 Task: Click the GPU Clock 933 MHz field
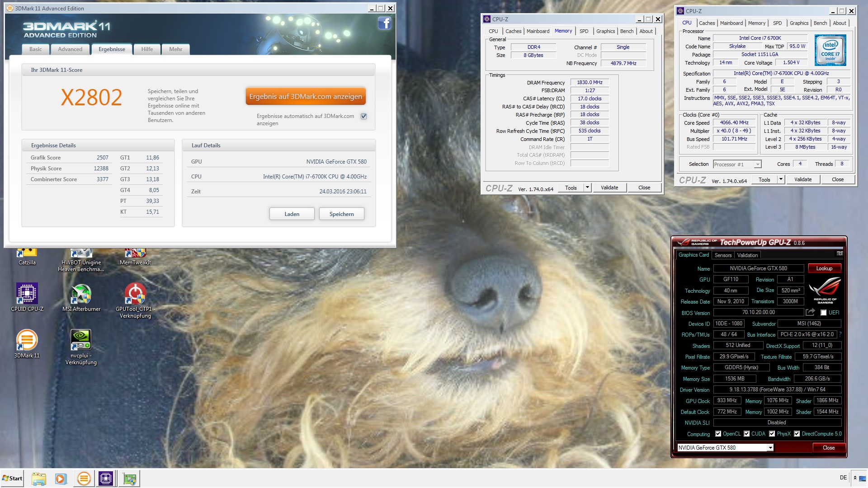pyautogui.click(x=727, y=400)
